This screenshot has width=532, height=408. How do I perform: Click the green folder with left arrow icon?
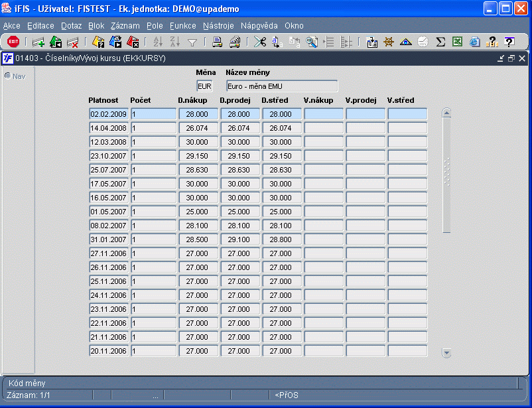tap(56, 42)
